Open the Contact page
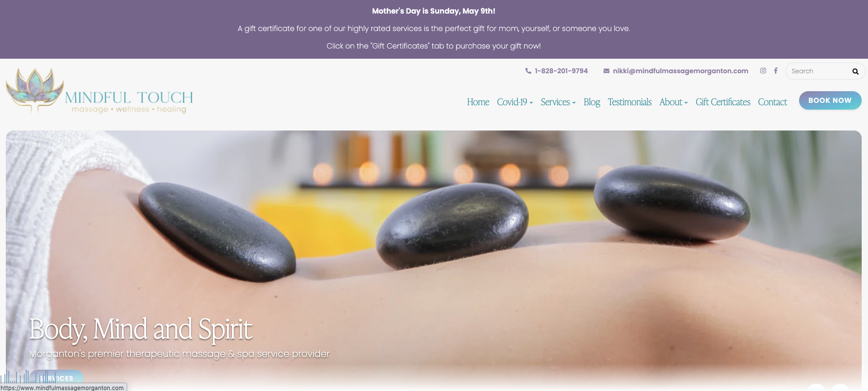This screenshot has height=391, width=868. (x=772, y=102)
